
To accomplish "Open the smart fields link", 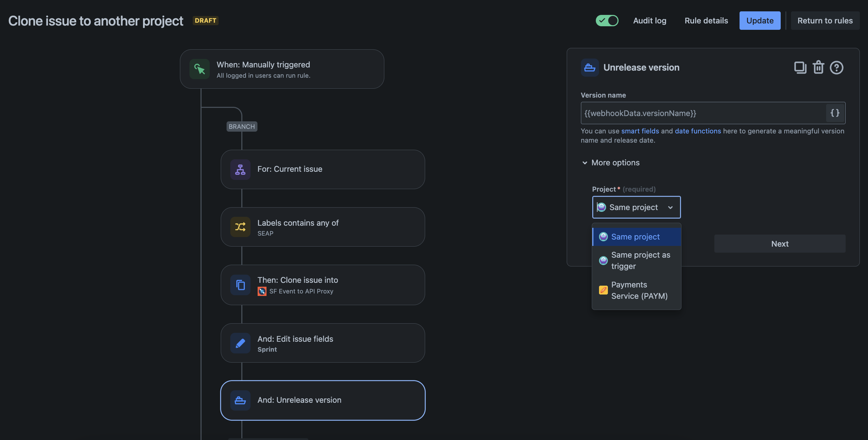I will pyautogui.click(x=640, y=131).
